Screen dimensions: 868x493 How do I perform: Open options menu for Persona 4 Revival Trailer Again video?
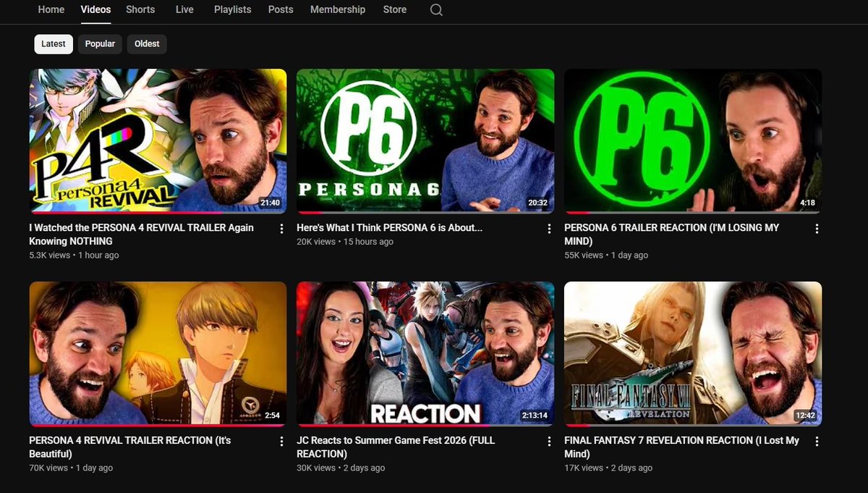pos(281,229)
